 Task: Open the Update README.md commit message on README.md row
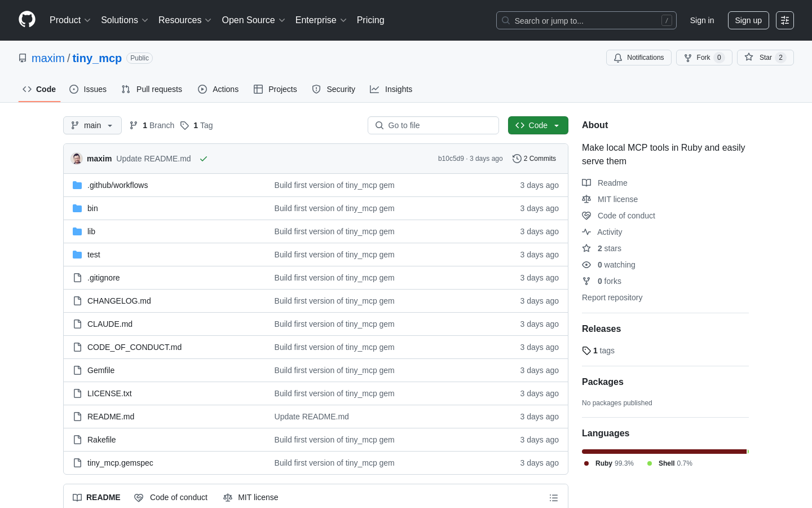point(311,417)
